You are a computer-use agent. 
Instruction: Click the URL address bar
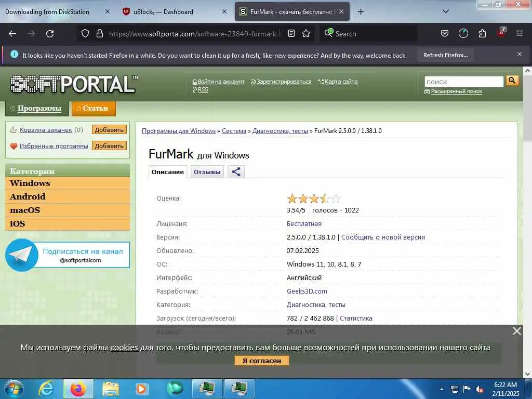point(195,34)
